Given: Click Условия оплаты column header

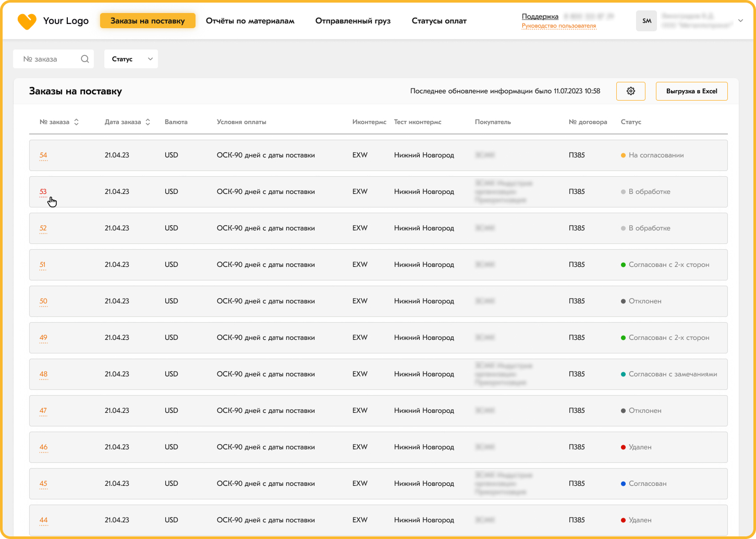Looking at the screenshot, I should click(x=241, y=122).
